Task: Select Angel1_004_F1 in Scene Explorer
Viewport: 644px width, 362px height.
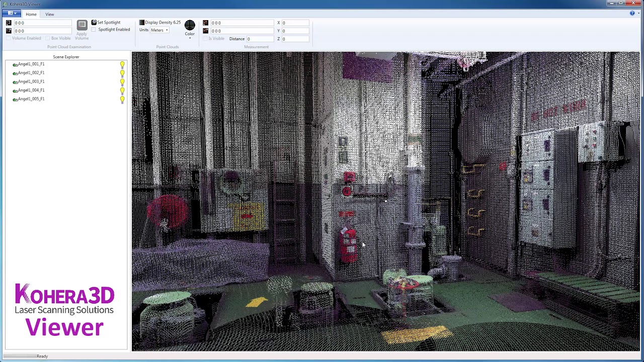Action: coord(31,90)
